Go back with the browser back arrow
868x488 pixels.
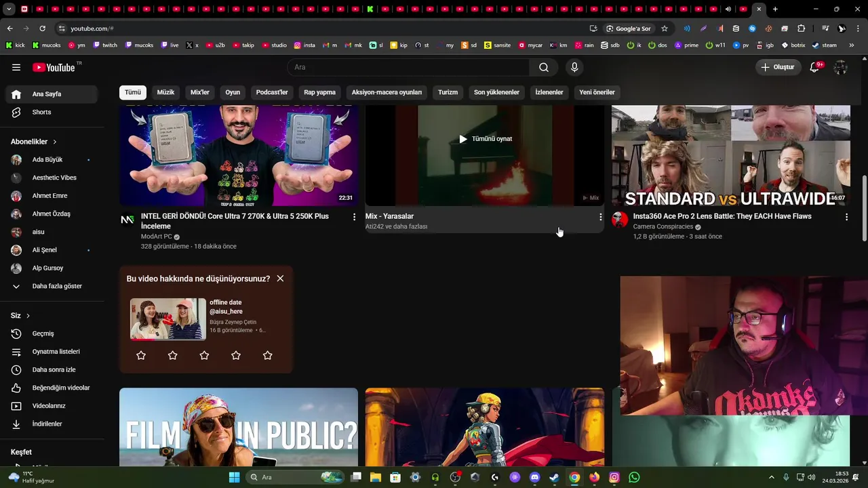point(9,28)
